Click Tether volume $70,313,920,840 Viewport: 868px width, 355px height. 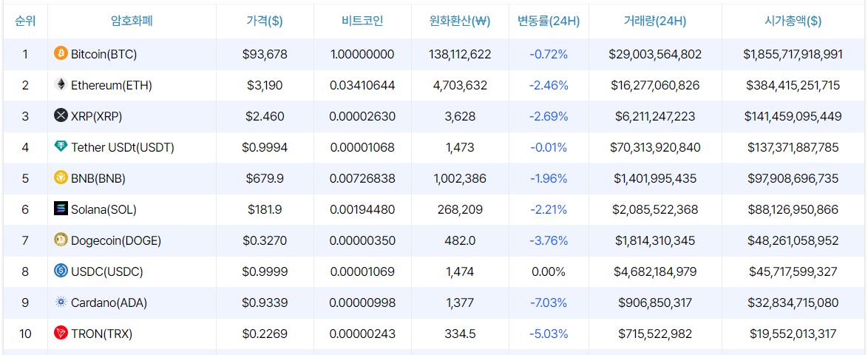(655, 147)
